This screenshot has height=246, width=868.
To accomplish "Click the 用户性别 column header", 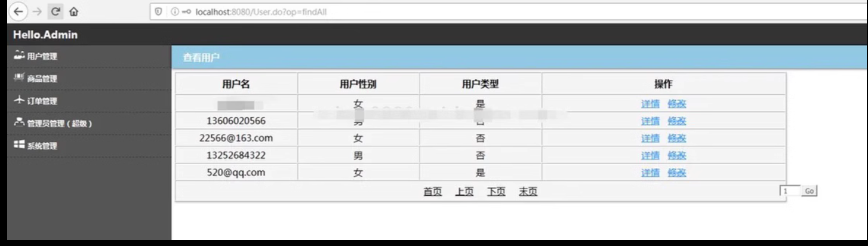I will click(x=358, y=84).
